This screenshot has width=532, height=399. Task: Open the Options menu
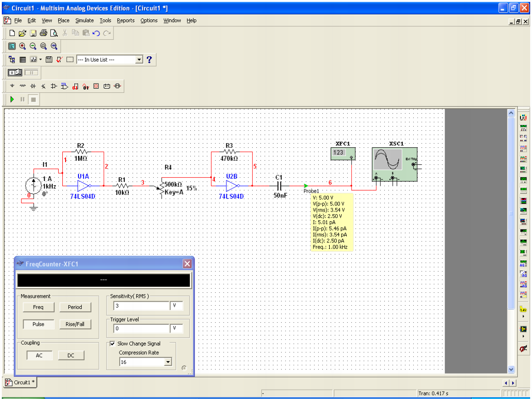[149, 20]
